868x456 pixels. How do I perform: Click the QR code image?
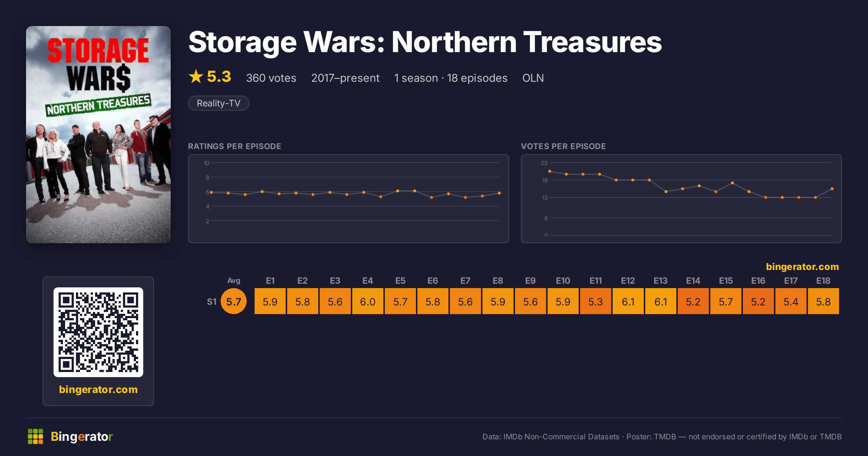[98, 332]
